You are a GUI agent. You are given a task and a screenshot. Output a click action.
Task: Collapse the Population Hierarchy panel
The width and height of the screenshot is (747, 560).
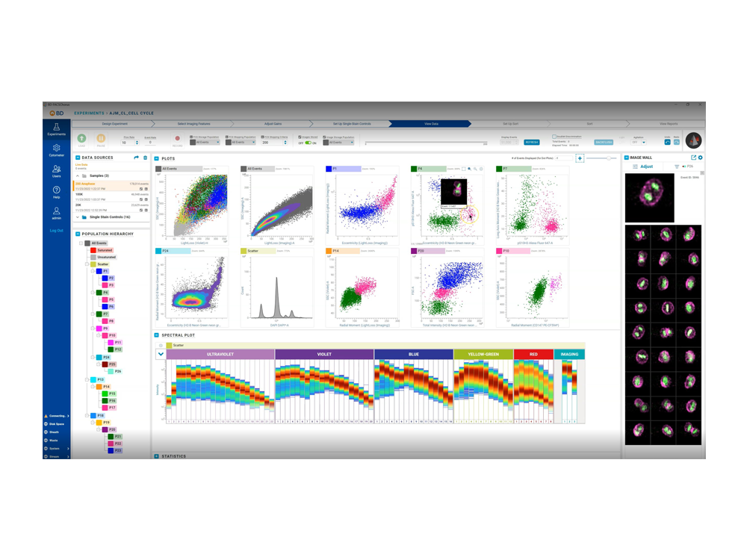[78, 234]
